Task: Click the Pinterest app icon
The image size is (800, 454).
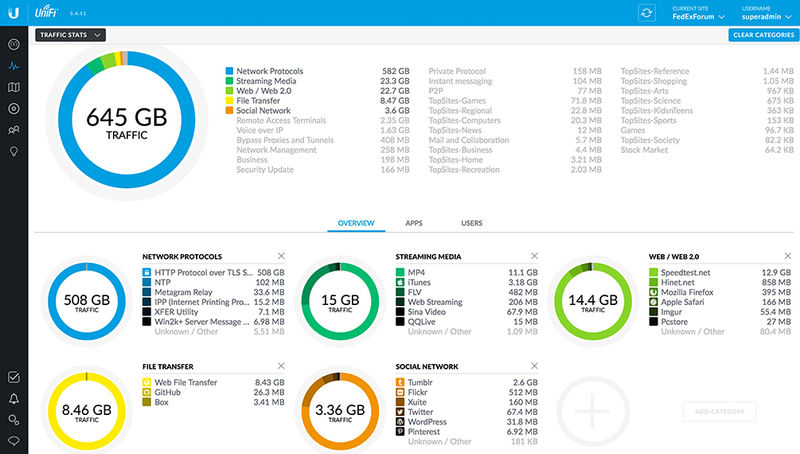Action: (400, 432)
